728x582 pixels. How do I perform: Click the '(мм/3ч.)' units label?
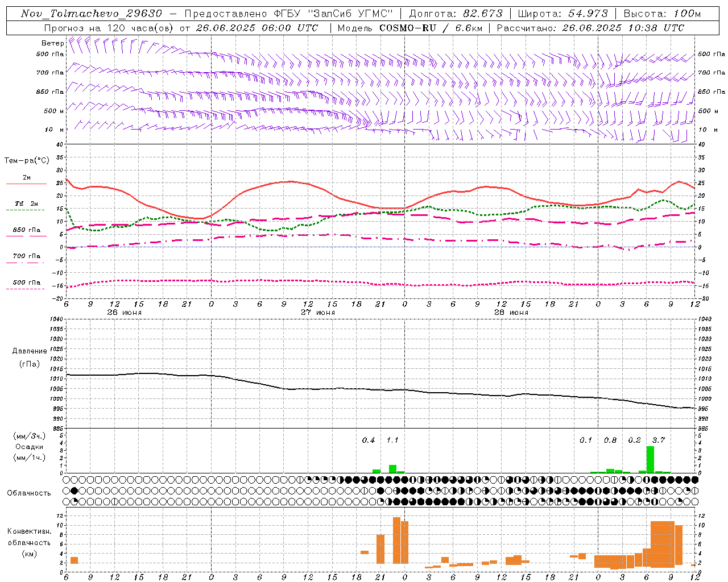(x=29, y=436)
